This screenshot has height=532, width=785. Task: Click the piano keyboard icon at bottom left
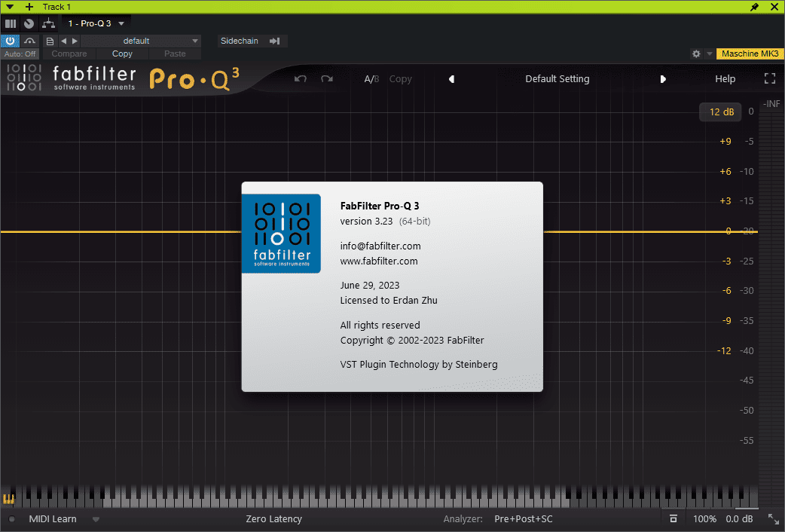click(9, 499)
